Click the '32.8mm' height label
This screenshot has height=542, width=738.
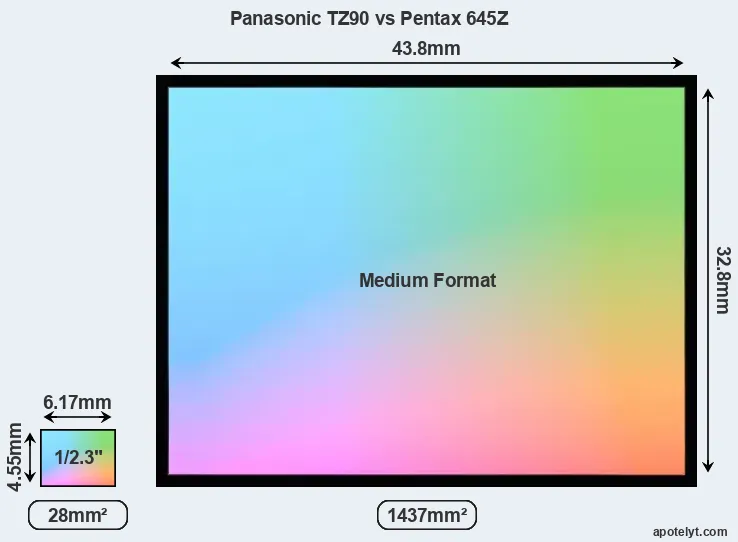[723, 280]
